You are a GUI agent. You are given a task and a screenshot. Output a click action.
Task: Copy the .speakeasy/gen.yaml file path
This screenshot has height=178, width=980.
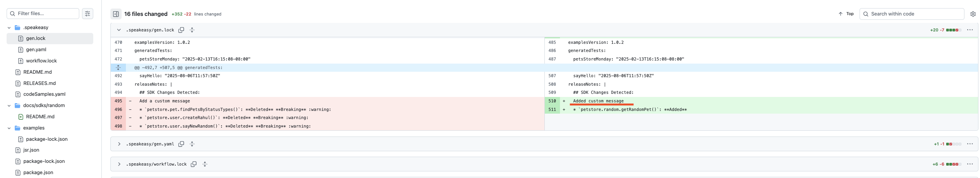[x=181, y=144]
